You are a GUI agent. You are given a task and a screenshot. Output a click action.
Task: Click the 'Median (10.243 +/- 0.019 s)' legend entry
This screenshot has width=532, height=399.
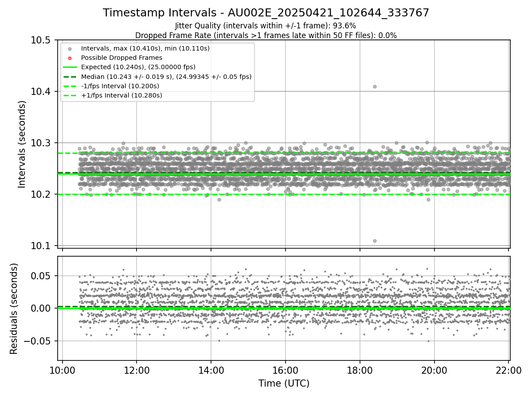point(166,77)
